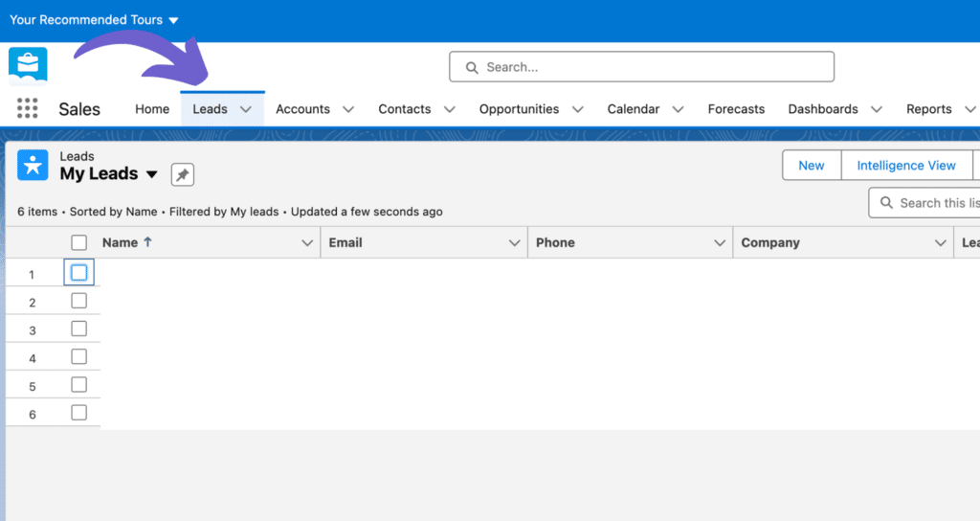Open the App Launcher grid icon
Image resolution: width=980 pixels, height=521 pixels.
point(27,109)
